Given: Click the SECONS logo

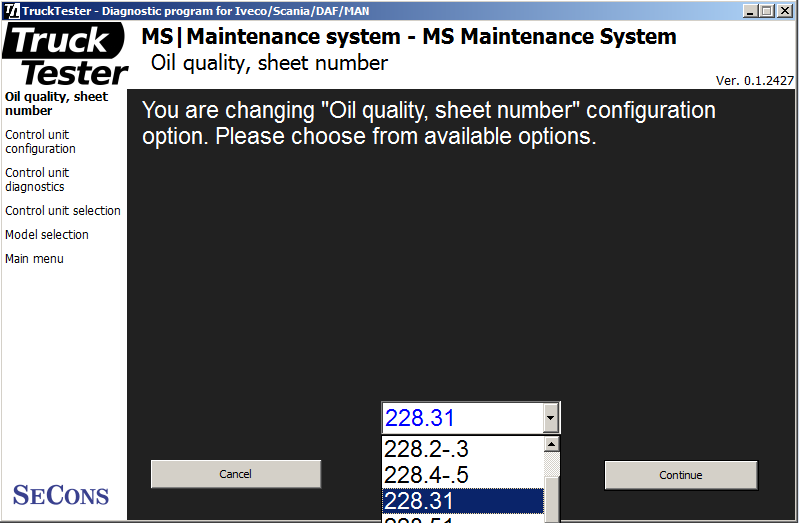Looking at the screenshot, I should (x=61, y=495).
